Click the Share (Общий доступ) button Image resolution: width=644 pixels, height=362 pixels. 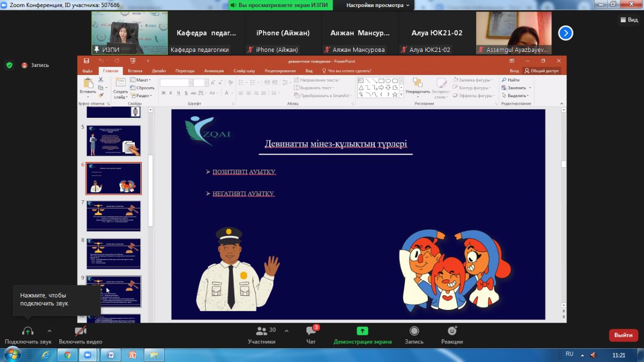(541, 71)
